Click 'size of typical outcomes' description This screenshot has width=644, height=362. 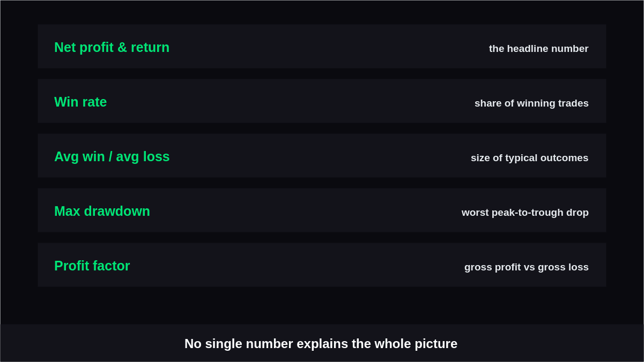coord(529,158)
